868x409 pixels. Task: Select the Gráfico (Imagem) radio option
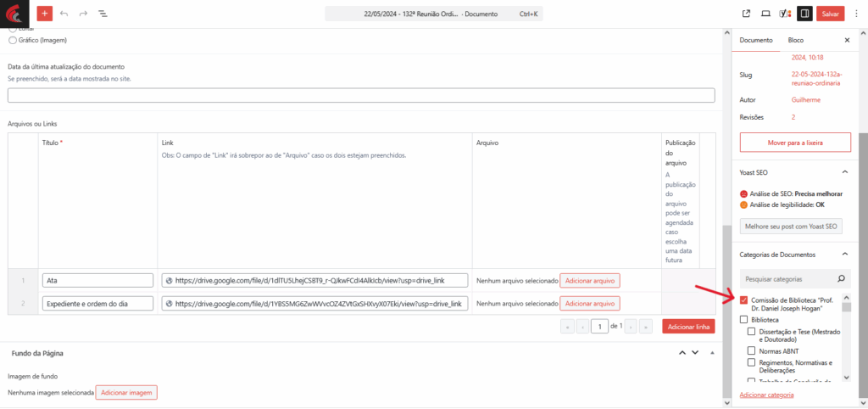click(12, 40)
